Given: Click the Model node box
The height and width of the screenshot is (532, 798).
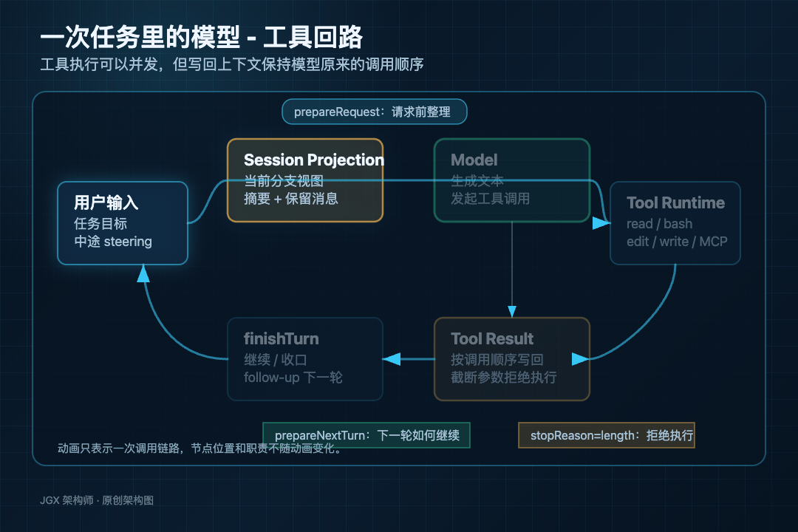Looking at the screenshot, I should tap(512, 180).
